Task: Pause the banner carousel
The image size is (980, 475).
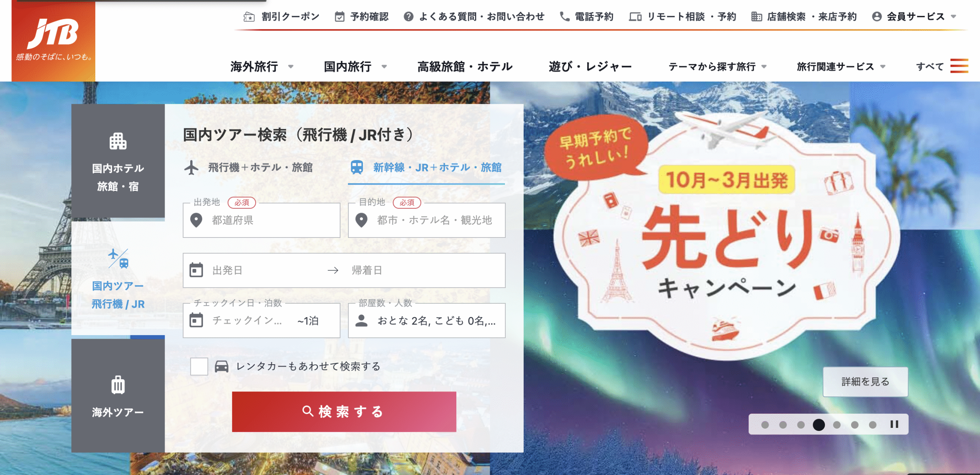Action: [894, 424]
